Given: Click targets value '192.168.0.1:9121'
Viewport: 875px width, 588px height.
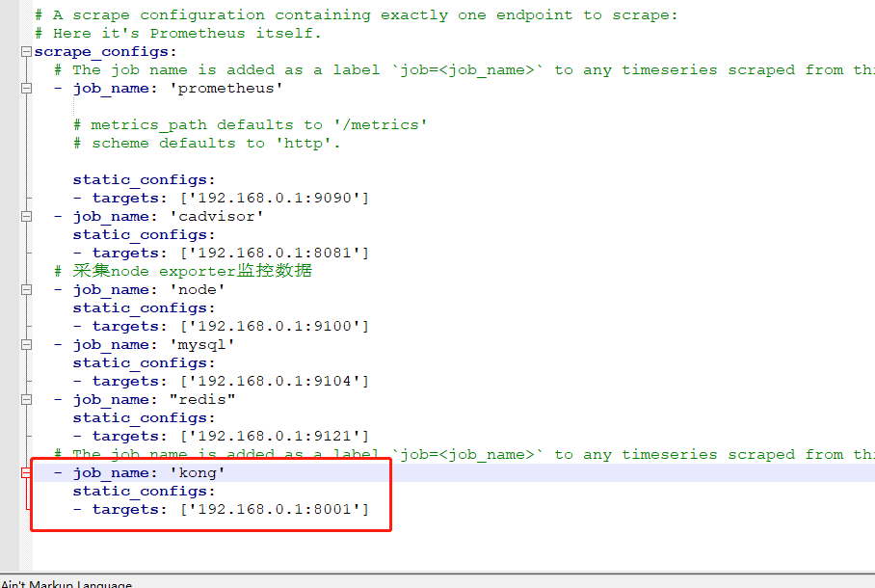Looking at the screenshot, I should coord(275,436).
